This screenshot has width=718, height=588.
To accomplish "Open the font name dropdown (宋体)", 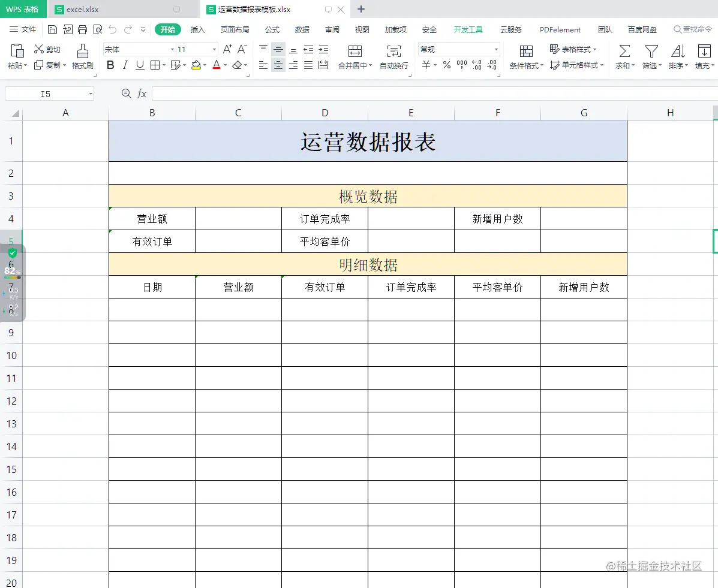I will pyautogui.click(x=172, y=49).
